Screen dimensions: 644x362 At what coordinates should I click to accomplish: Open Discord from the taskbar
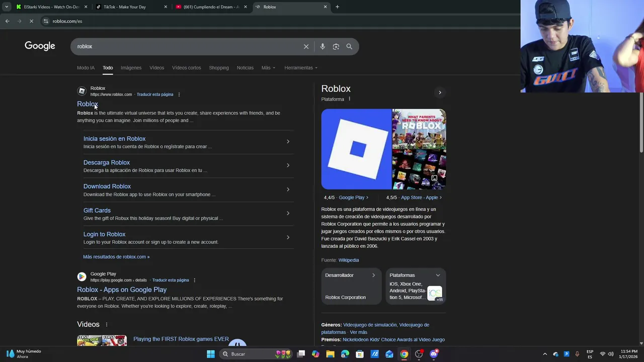click(x=434, y=354)
